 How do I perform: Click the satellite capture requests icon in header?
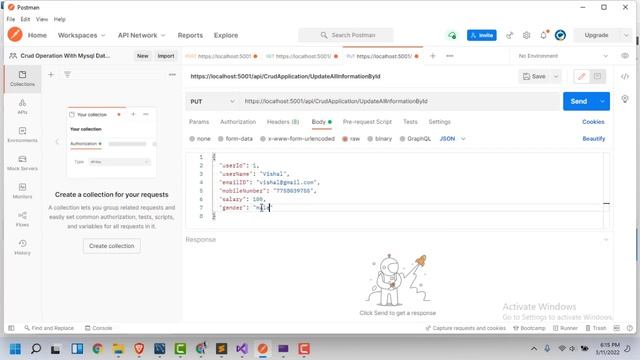click(509, 36)
